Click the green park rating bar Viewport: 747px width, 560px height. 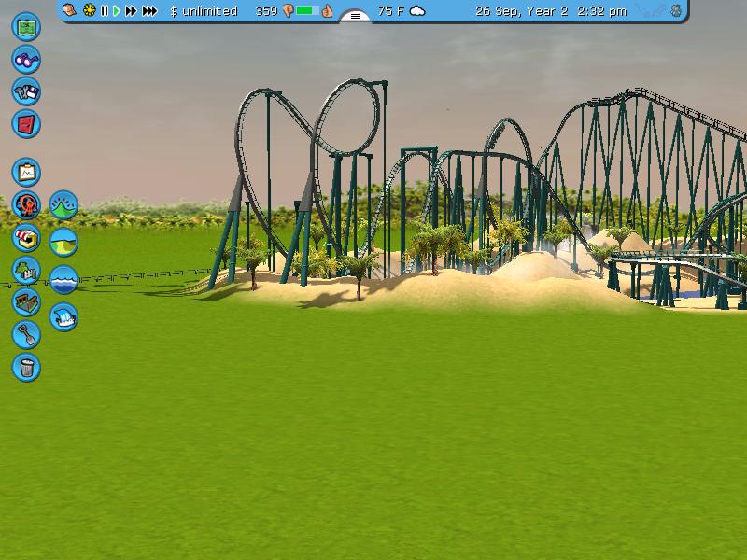[x=307, y=10]
